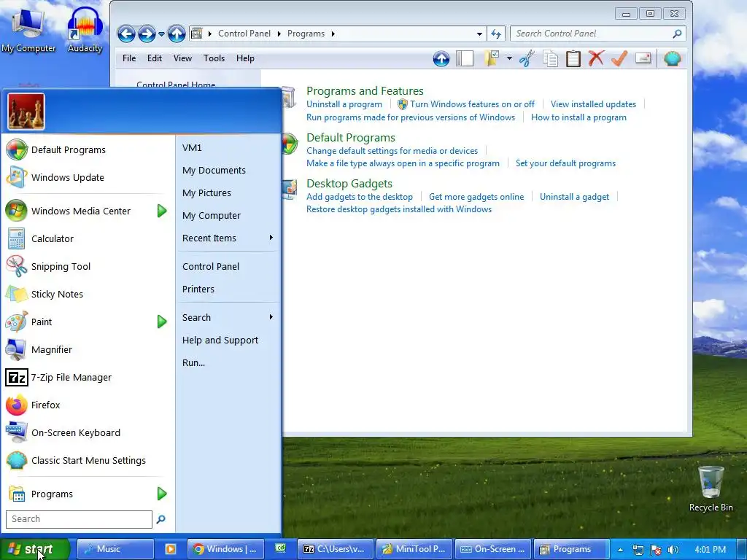Open the Tools menu

click(x=214, y=58)
